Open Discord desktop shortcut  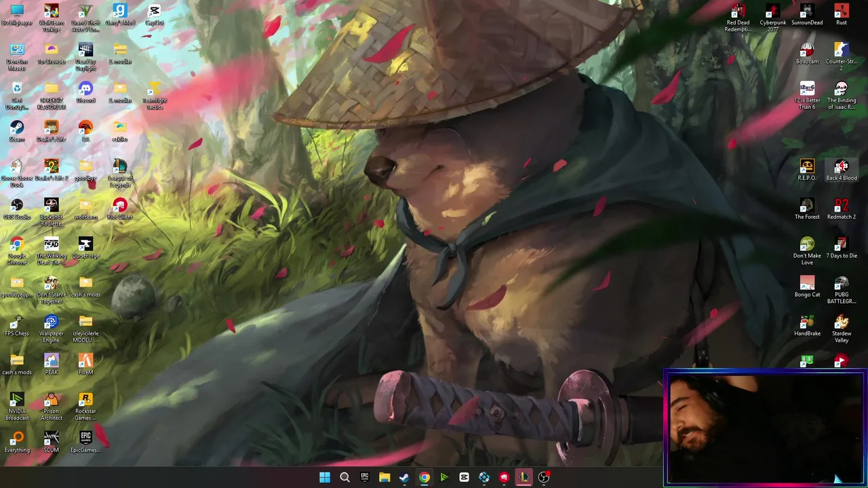85,93
